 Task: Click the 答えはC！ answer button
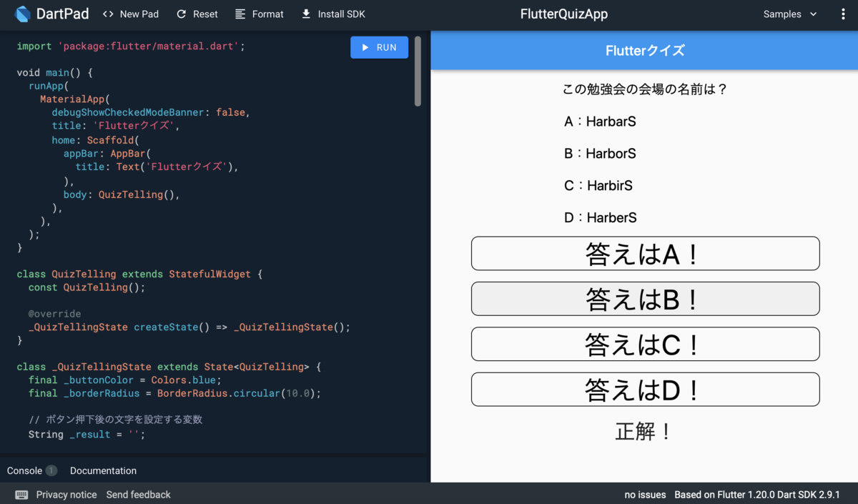point(645,344)
